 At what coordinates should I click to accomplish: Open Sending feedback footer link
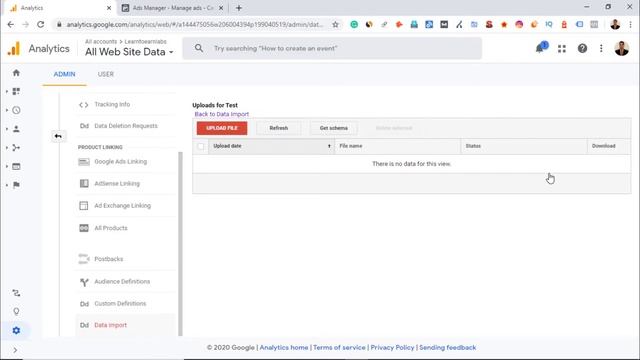(448, 348)
